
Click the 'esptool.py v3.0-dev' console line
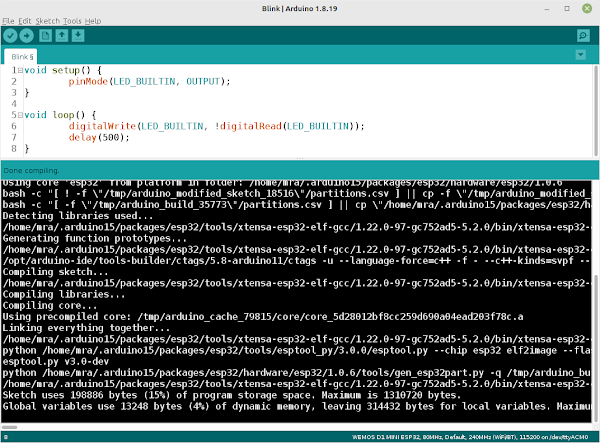coord(55,362)
